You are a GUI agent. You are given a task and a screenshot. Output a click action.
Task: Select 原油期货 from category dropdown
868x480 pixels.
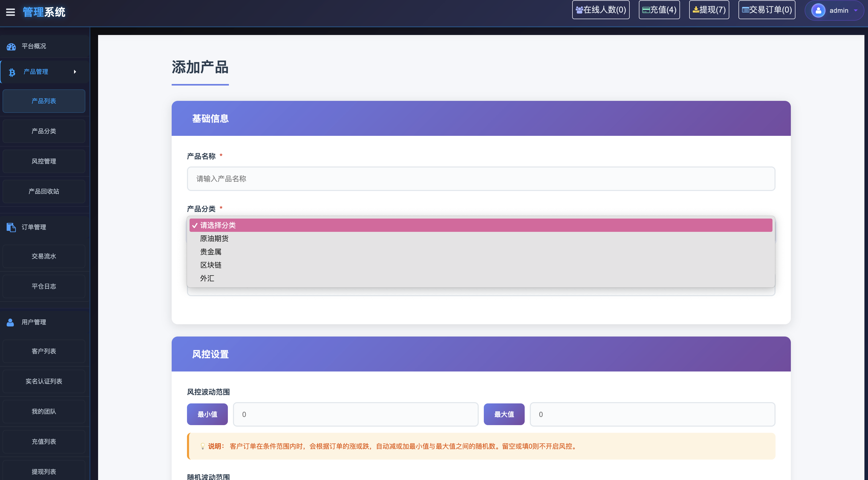tap(214, 238)
